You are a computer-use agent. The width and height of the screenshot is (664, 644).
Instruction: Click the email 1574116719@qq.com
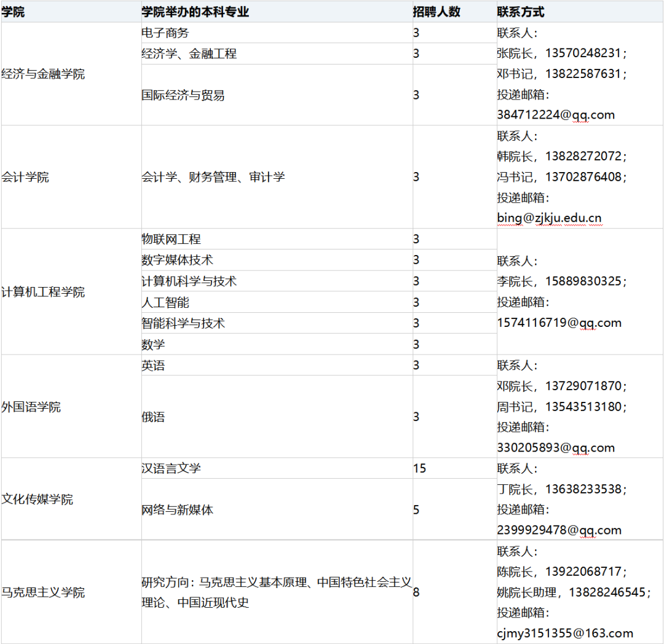(559, 323)
